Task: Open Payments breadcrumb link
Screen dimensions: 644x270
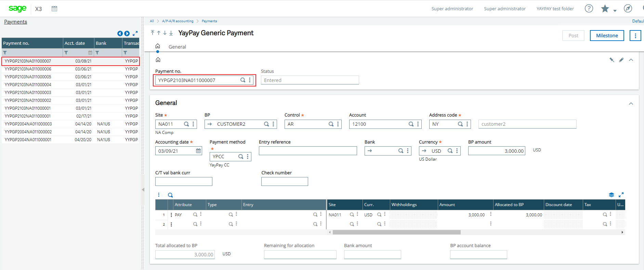Action: (209, 21)
